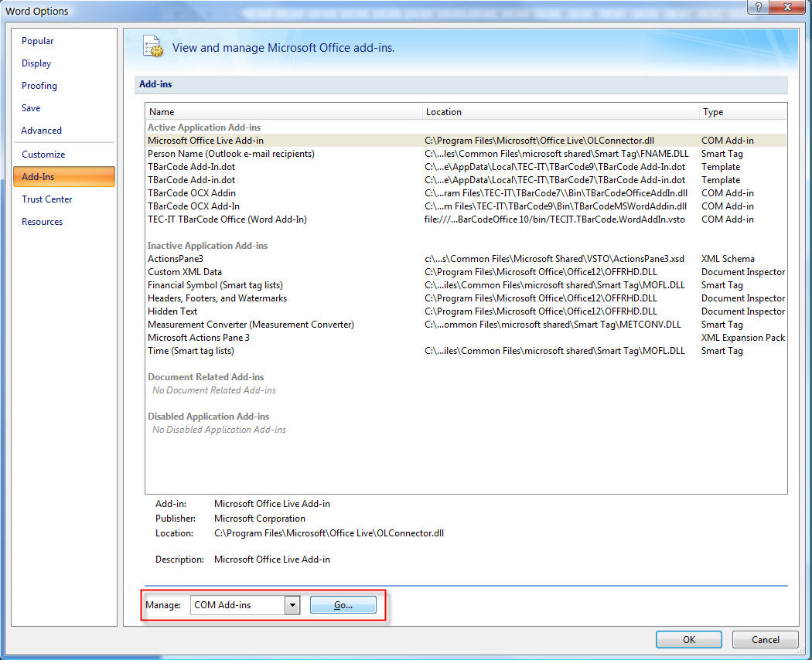Image resolution: width=812 pixels, height=660 pixels.
Task: Open the Manage combo box
Action: click(240, 604)
